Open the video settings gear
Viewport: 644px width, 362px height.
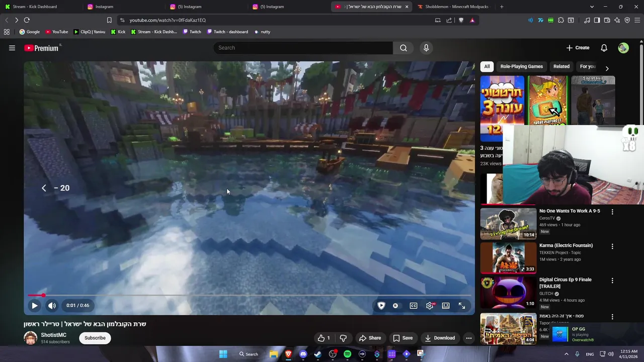pyautogui.click(x=430, y=305)
